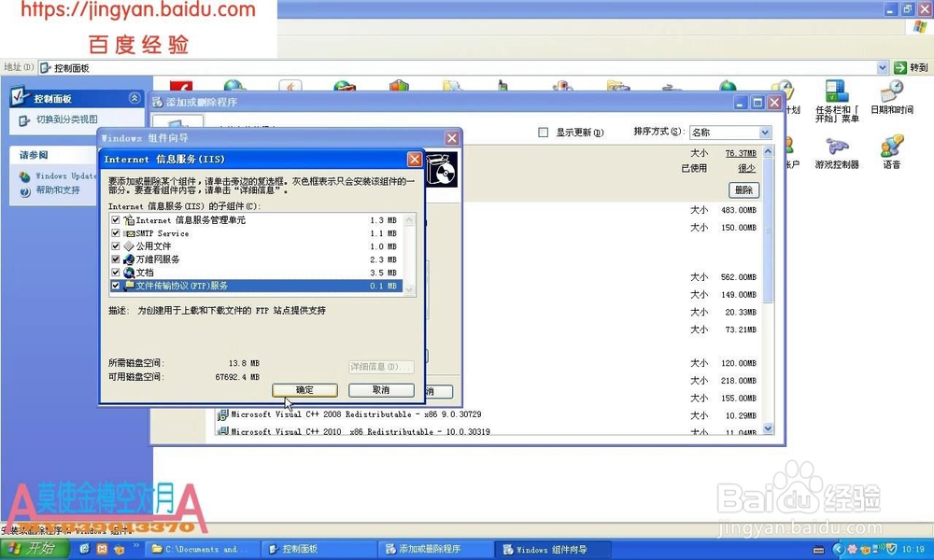Screen dimensions: 934x560
Task: Switch to 添加或删除程序 taskbar item
Action: coord(436,549)
